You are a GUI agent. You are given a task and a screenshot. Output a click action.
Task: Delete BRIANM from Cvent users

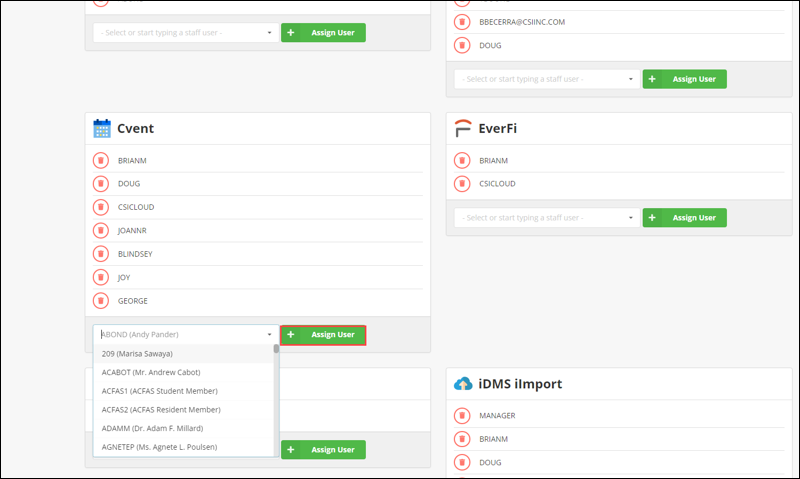[101, 160]
